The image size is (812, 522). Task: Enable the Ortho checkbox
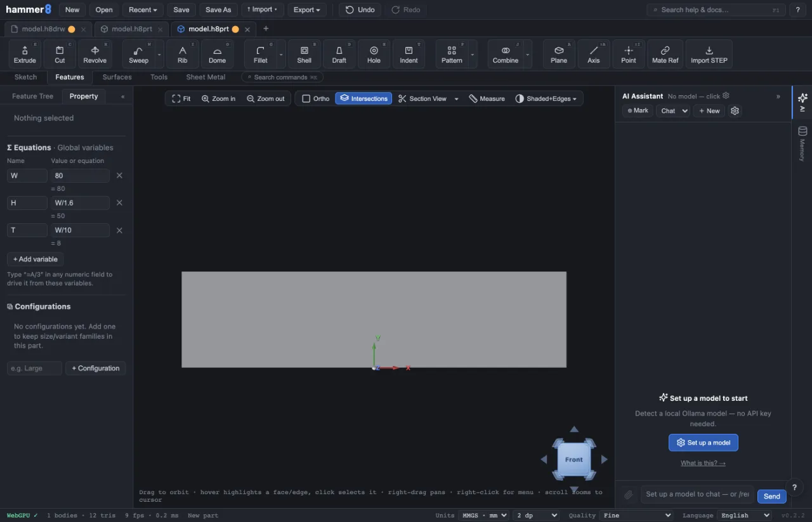pyautogui.click(x=315, y=98)
